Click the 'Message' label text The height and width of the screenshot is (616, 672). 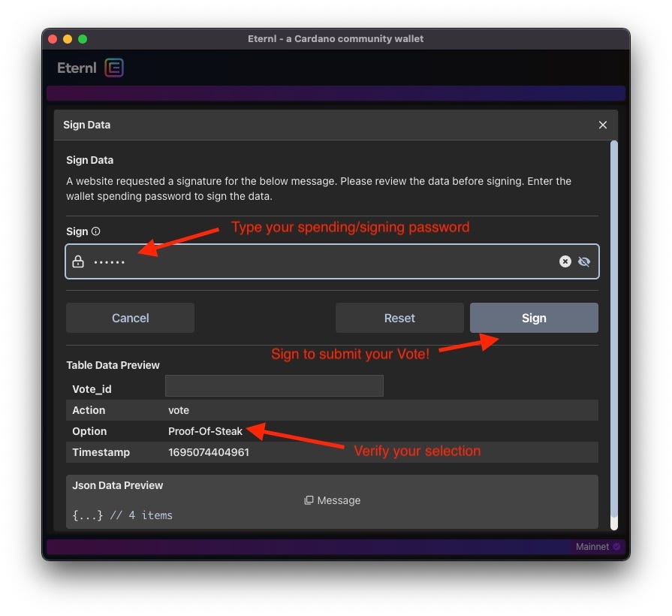pyautogui.click(x=339, y=500)
